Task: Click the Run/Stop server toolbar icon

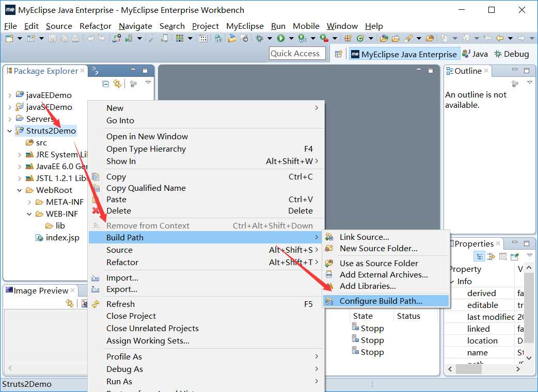Action: click(x=129, y=38)
